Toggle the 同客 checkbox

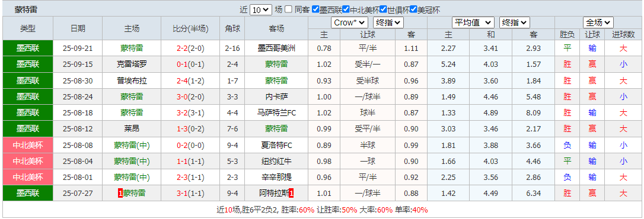(x=289, y=9)
